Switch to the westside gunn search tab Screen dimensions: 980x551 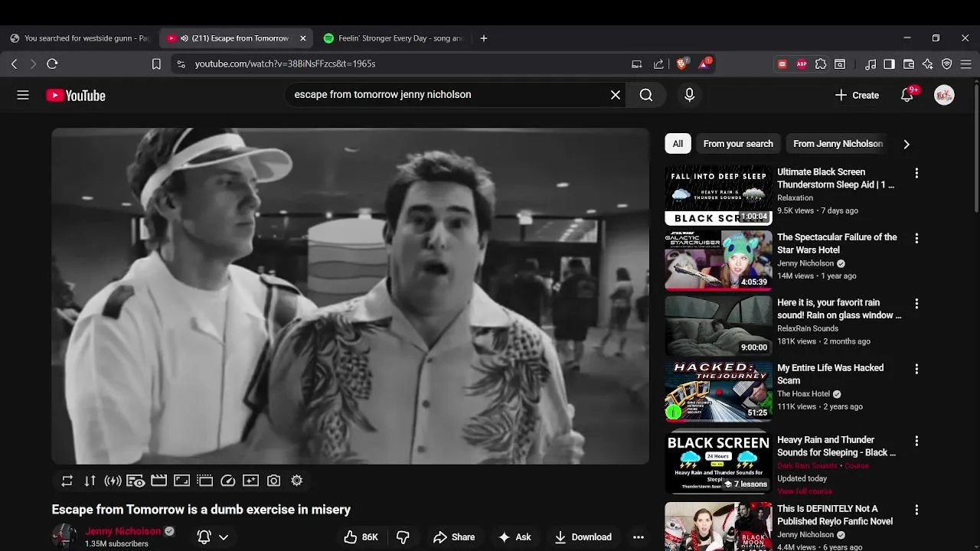80,38
